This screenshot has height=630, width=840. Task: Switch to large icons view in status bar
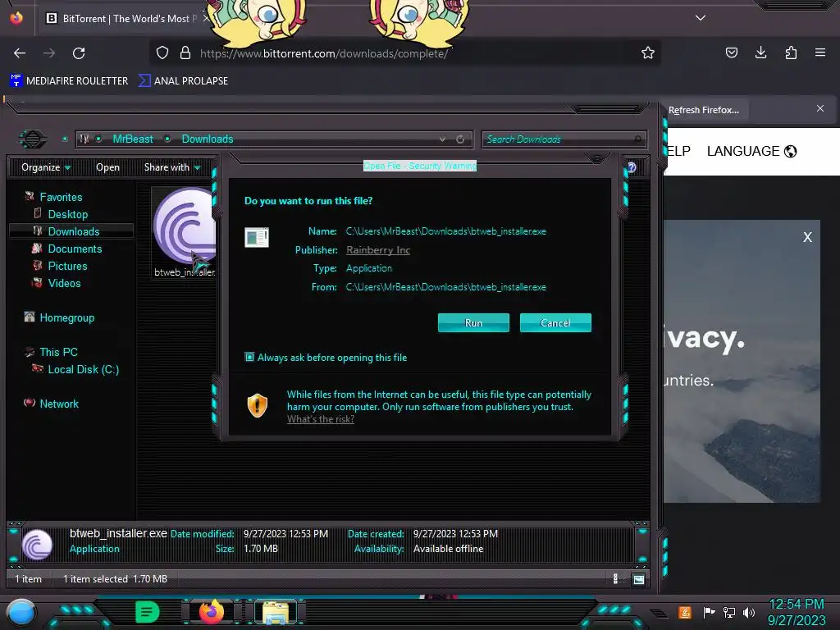pyautogui.click(x=638, y=578)
